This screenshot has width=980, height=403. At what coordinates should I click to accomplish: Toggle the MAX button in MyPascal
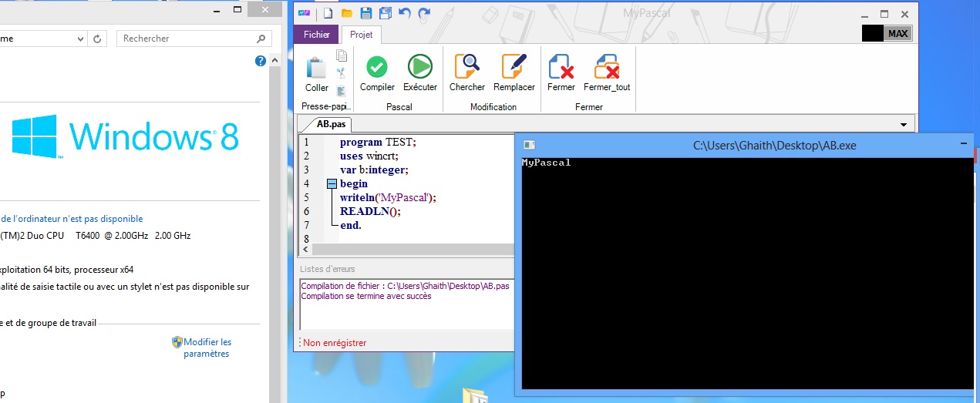coord(897,33)
